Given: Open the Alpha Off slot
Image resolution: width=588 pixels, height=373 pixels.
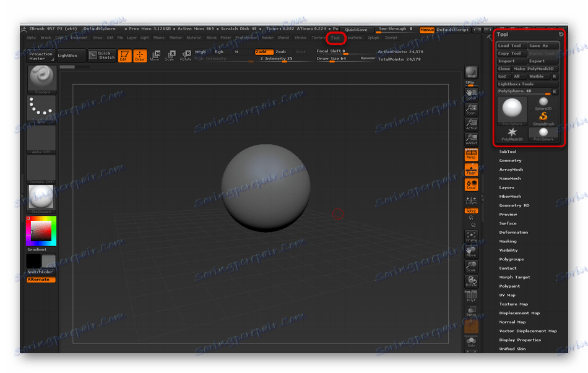Looking at the screenshot, I should pyautogui.click(x=41, y=139).
